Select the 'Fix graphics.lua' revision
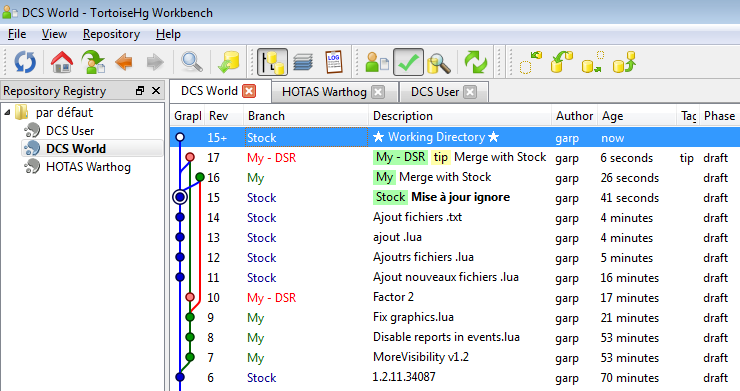 tap(455, 317)
